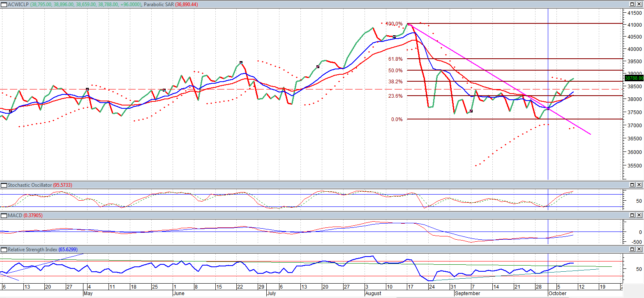
Task: Click the May label on the date axis
Action: [88, 293]
